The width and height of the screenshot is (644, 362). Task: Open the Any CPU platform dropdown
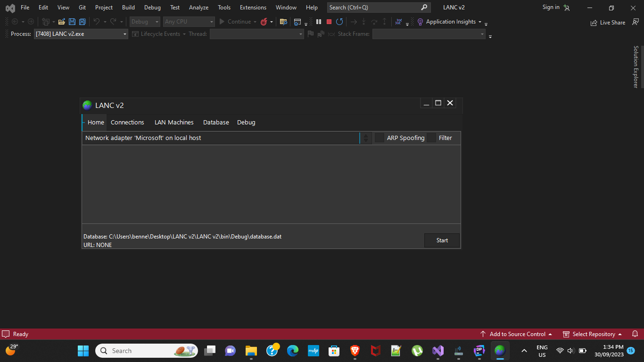pyautogui.click(x=189, y=22)
